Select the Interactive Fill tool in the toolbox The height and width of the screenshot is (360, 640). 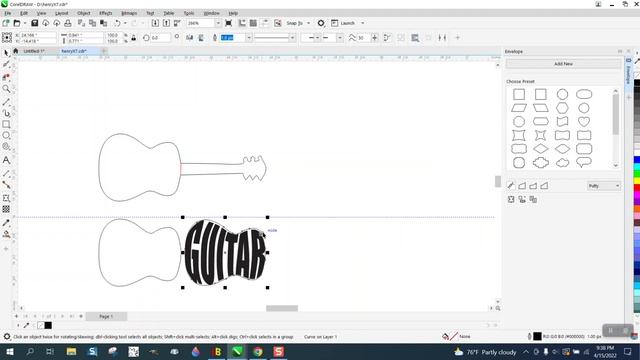[6, 234]
